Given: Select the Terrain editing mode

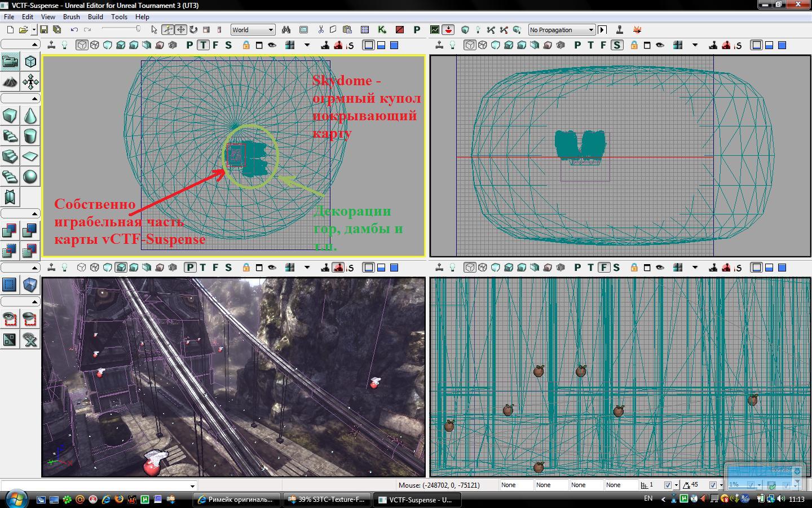Looking at the screenshot, I should (x=10, y=82).
